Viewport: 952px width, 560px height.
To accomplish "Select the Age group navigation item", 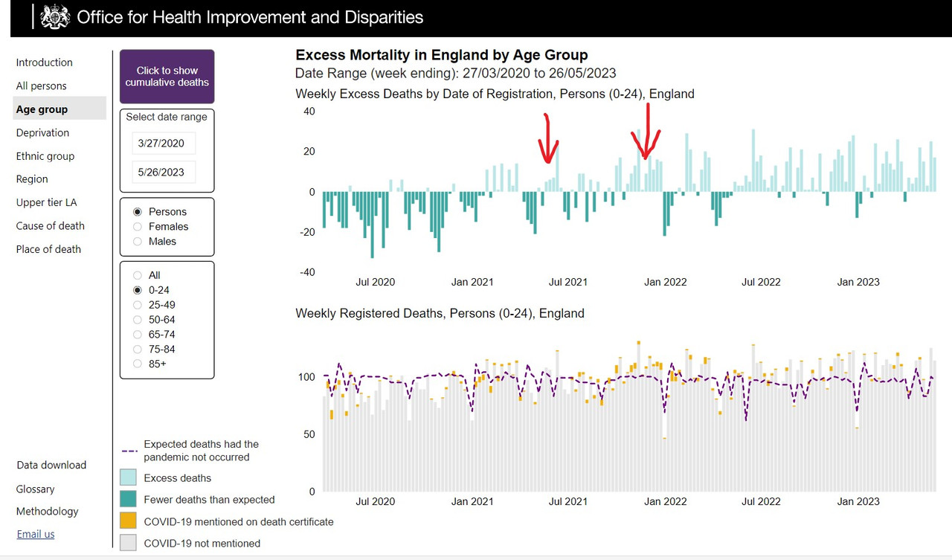I will point(59,109).
